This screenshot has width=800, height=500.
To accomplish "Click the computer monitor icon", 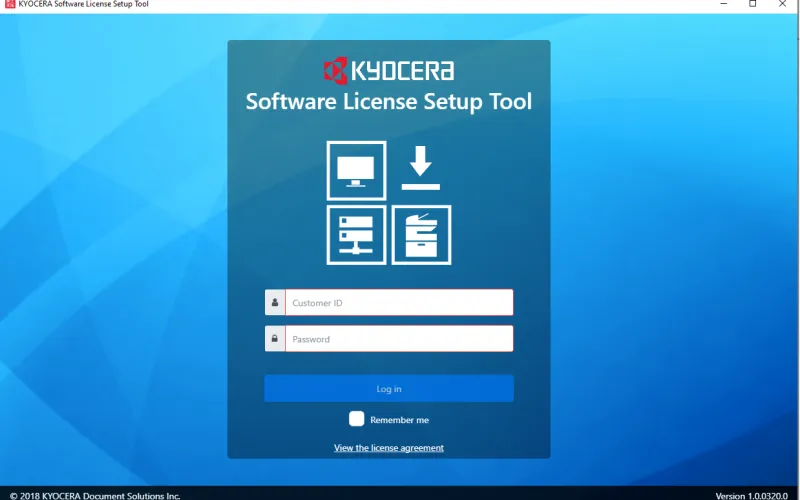I will 356,170.
